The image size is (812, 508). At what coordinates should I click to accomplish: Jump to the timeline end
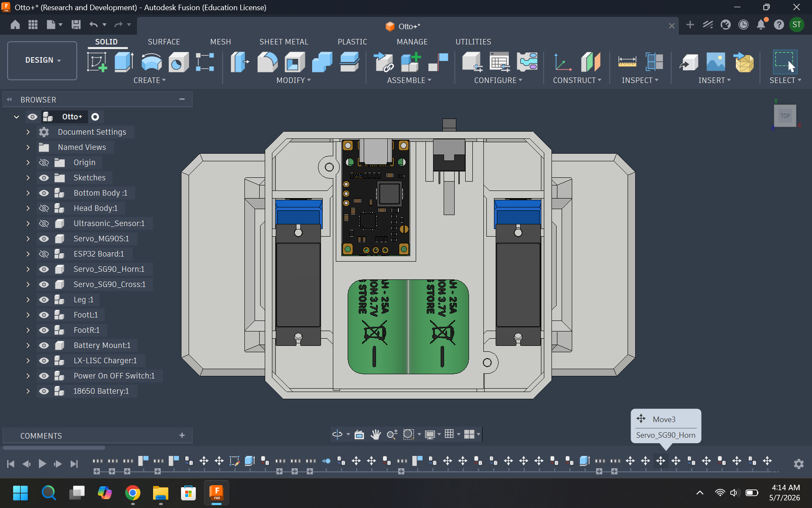(x=74, y=464)
